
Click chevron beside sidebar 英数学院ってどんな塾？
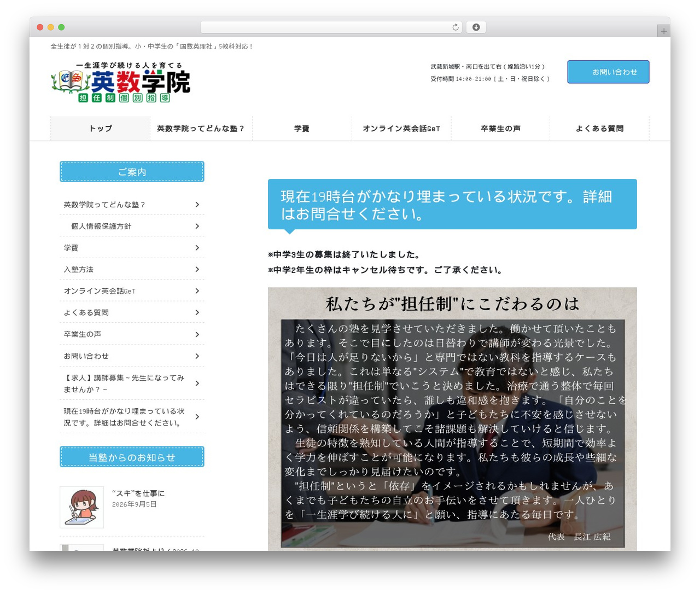click(x=197, y=205)
